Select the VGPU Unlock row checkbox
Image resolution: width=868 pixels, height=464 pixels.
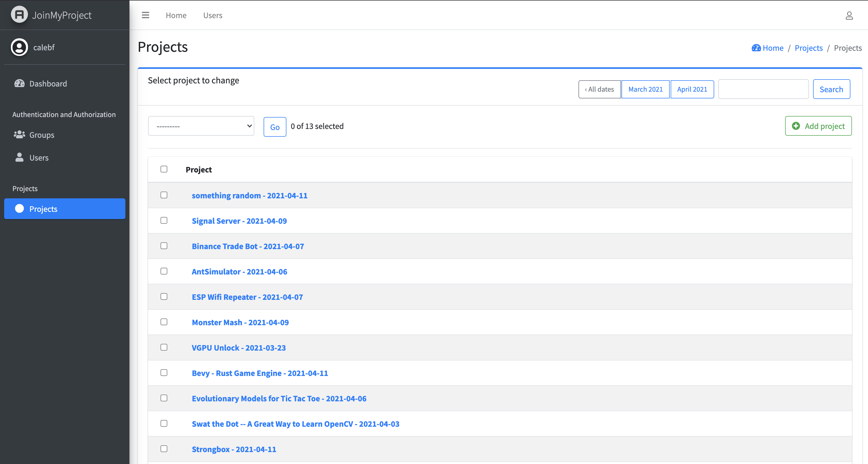164,347
